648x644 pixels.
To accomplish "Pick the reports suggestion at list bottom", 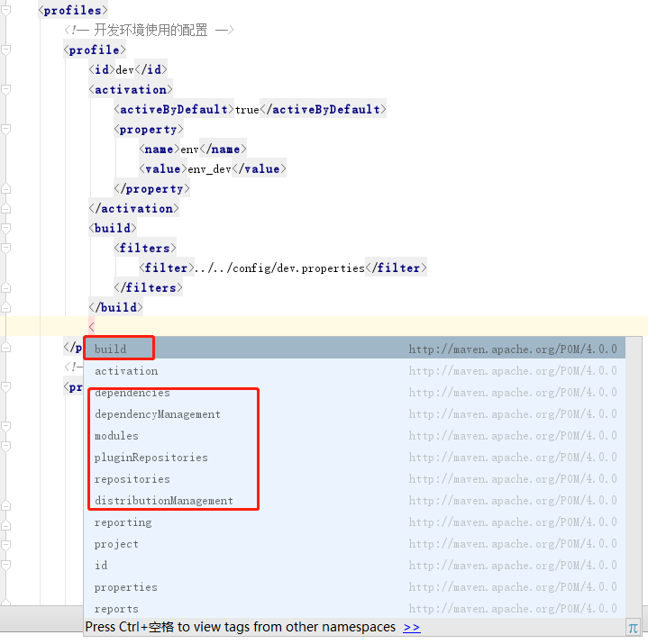I will [354, 609].
